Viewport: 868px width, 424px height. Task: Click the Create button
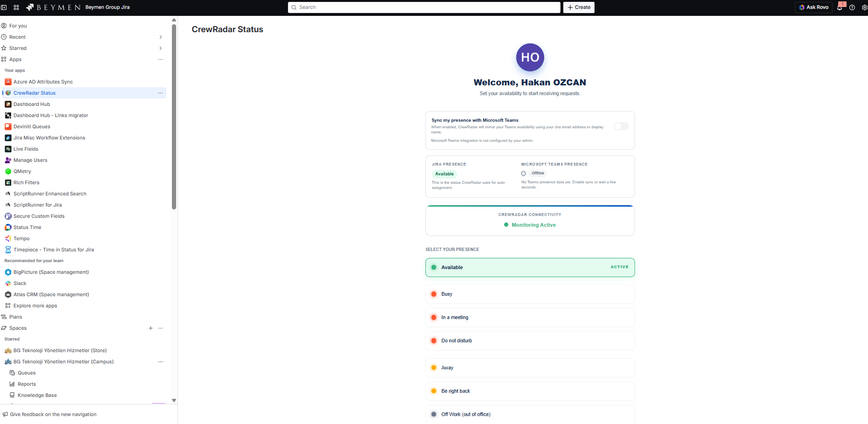[x=579, y=7]
